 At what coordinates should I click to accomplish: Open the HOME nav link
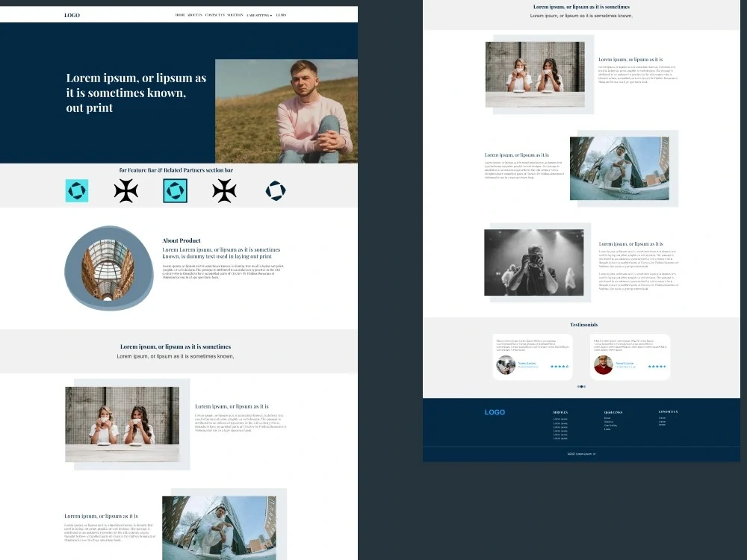[180, 15]
